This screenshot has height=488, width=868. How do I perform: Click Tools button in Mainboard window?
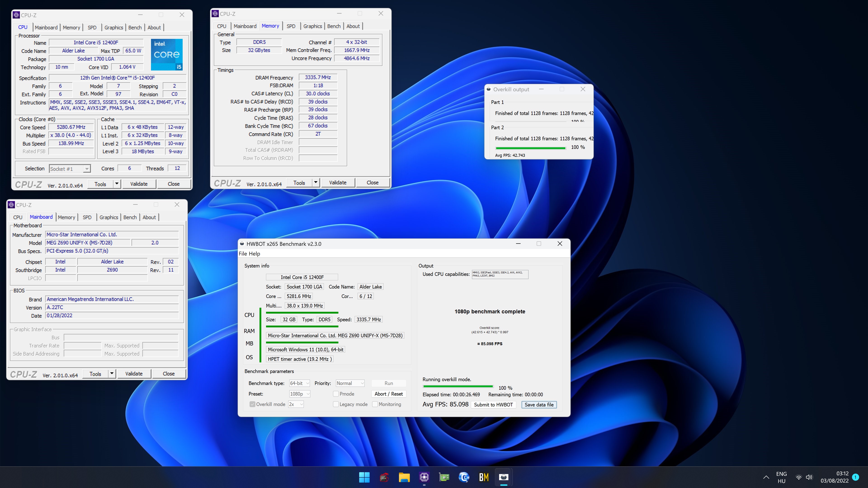point(95,373)
